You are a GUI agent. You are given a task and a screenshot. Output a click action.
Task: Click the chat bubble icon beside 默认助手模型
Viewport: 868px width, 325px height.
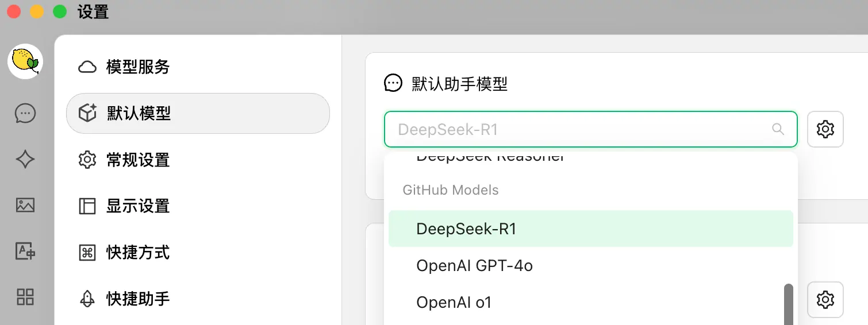[393, 83]
